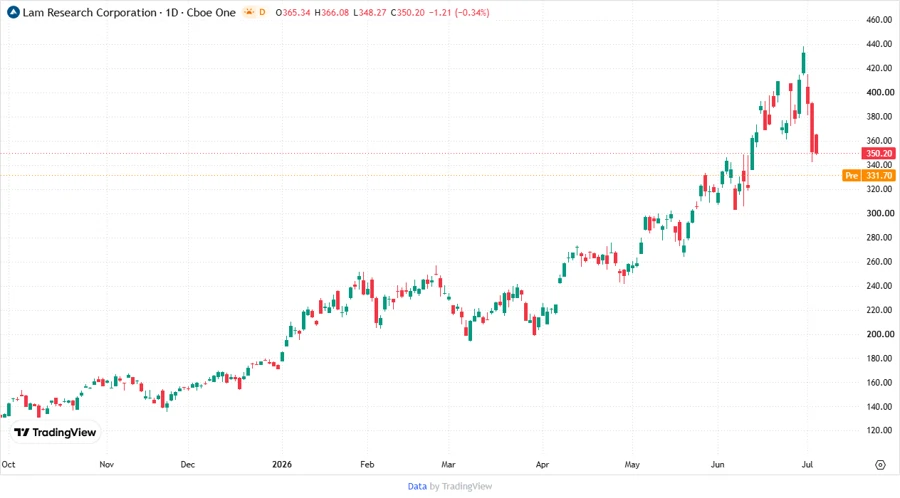Click the Dec label on time axis
This screenshot has height=498, width=900.
188,464
